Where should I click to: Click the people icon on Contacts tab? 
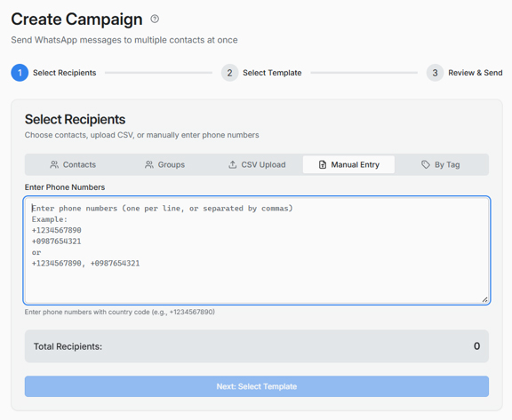pyautogui.click(x=54, y=164)
